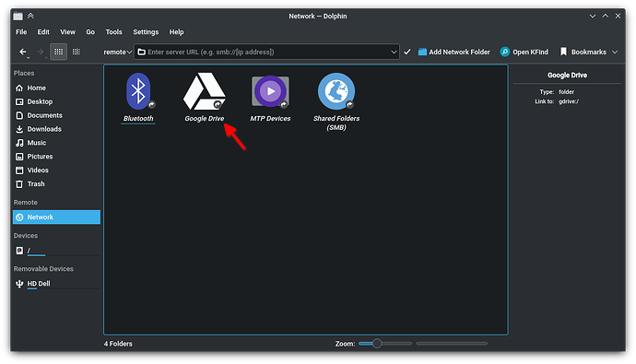Click the 4 Folders status text
636x364 pixels.
pyautogui.click(x=118, y=344)
